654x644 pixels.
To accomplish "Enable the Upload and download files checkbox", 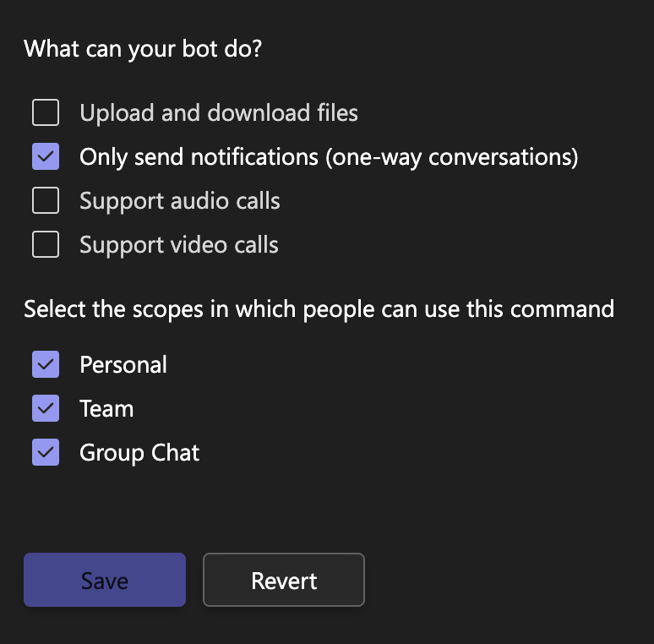I will [x=46, y=112].
